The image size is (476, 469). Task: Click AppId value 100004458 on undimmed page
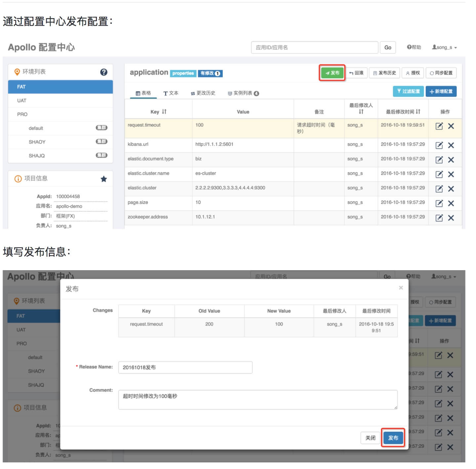68,197
